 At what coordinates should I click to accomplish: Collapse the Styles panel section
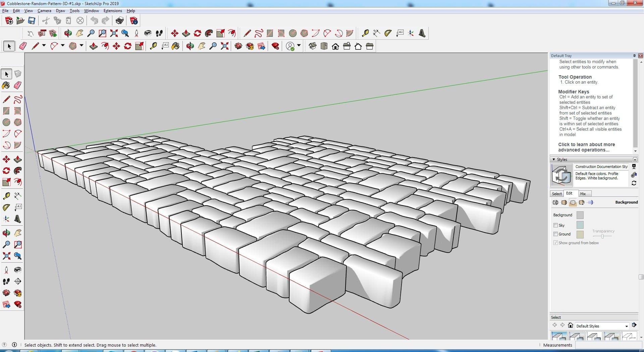tap(554, 160)
